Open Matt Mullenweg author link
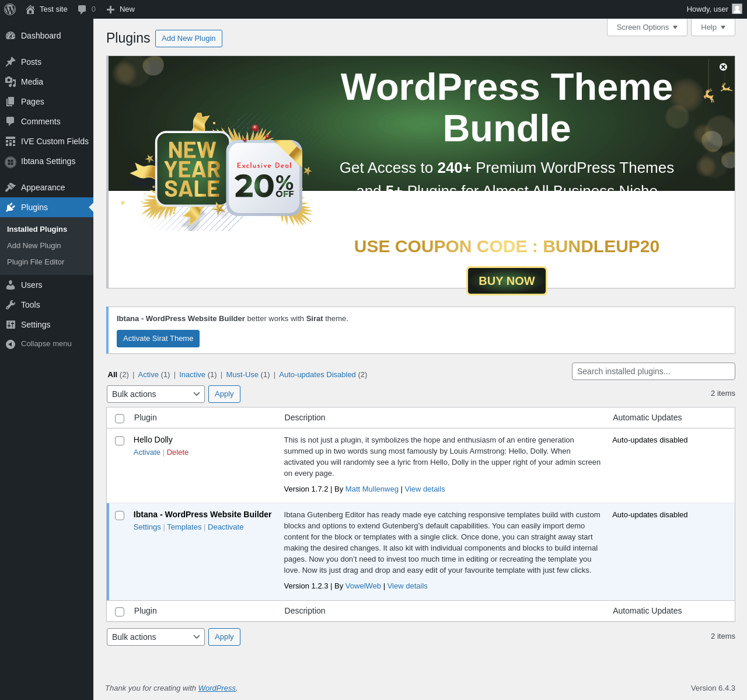 pyautogui.click(x=372, y=489)
